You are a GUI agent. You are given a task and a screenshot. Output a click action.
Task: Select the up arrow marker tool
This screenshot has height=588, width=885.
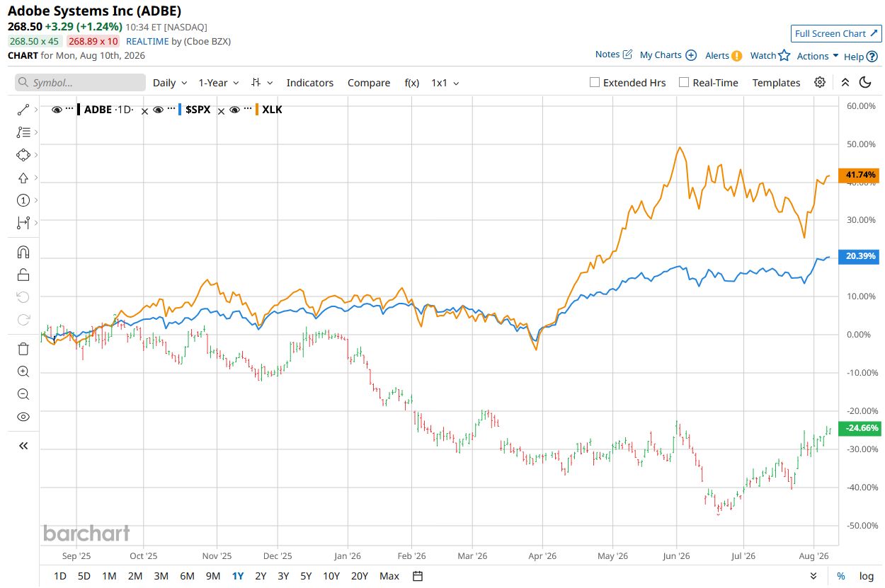click(x=23, y=178)
